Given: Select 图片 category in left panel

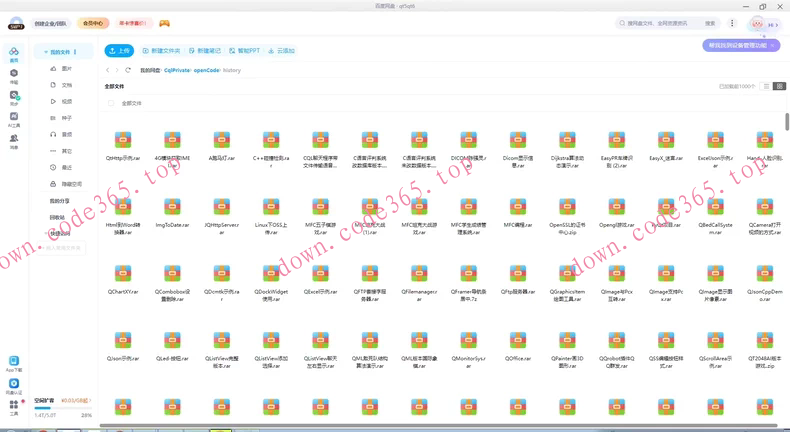Looking at the screenshot, I should (66, 69).
